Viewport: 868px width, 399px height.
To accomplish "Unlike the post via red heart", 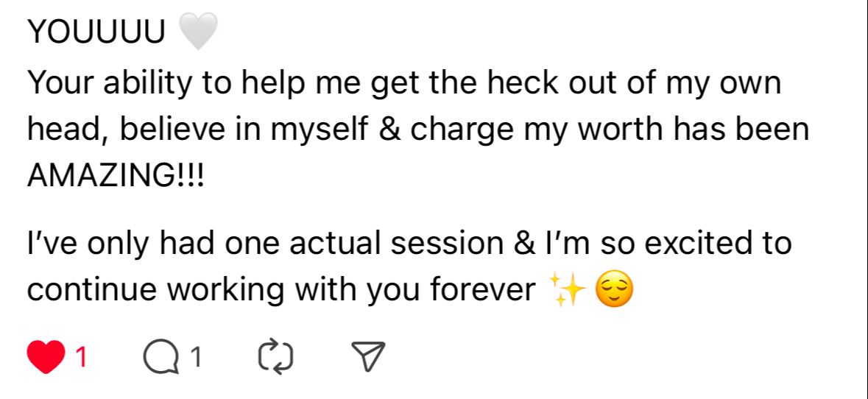I will tap(46, 357).
